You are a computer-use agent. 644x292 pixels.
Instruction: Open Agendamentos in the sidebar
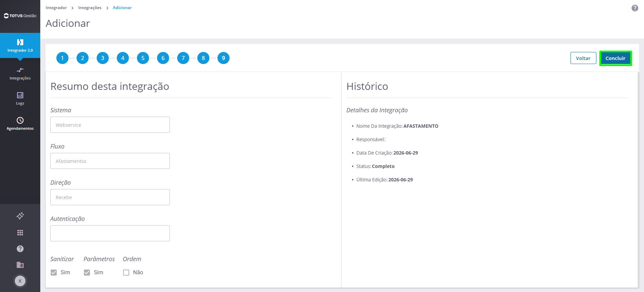point(20,124)
